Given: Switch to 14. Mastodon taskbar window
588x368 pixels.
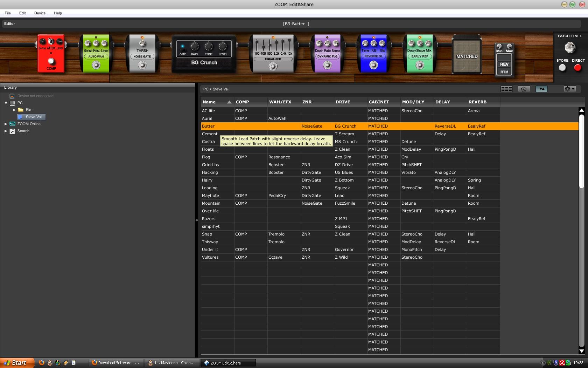Looking at the screenshot, I should (x=171, y=363).
